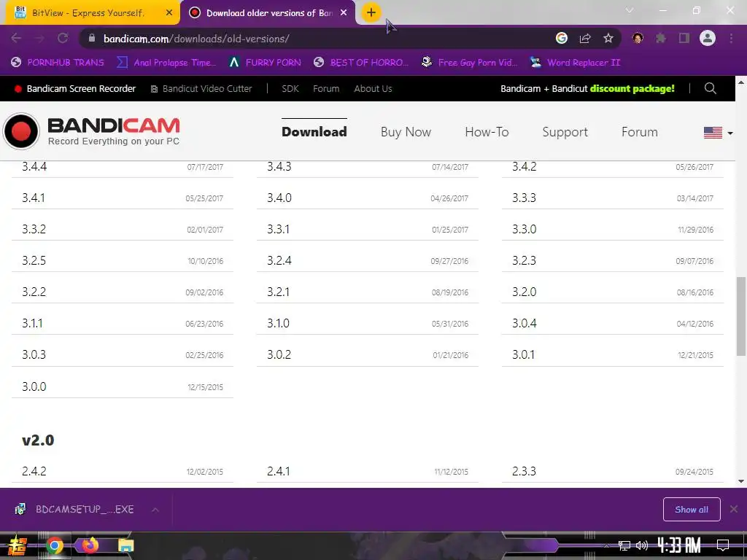Open the tab search chevron
Viewport: 747px width, 560px height.
point(630,10)
